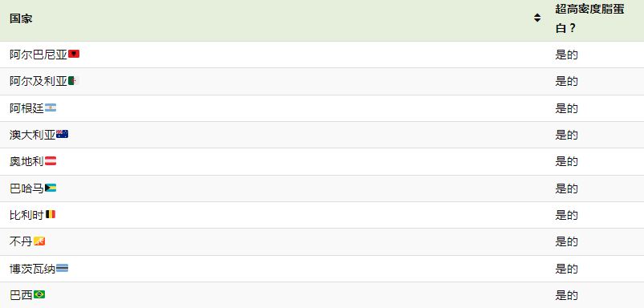Click the Albania flag icon
This screenshot has width=644, height=308.
74,54
